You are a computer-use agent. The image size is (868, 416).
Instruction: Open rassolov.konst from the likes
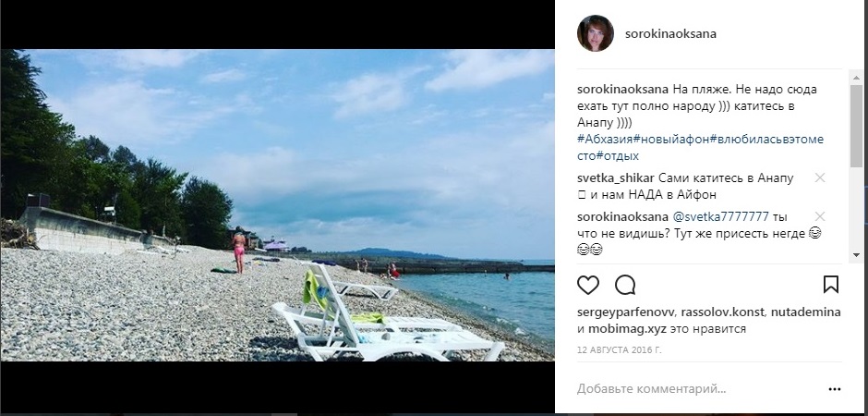722,312
